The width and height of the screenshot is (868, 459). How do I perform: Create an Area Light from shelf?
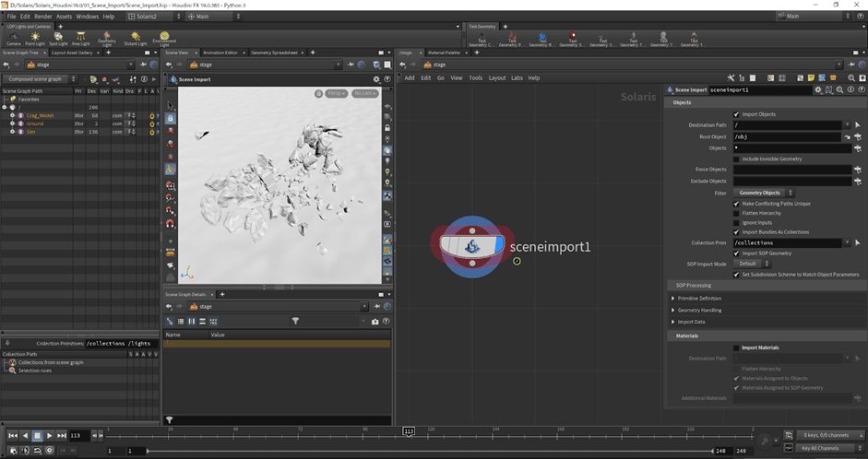pyautogui.click(x=81, y=38)
